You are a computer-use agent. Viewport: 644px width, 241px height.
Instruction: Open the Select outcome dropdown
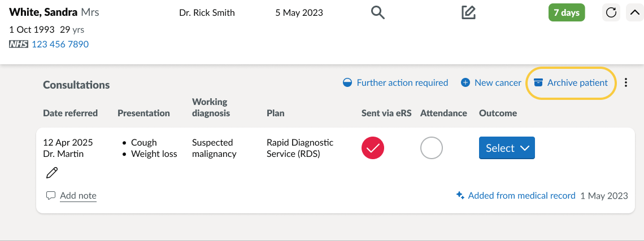(507, 148)
